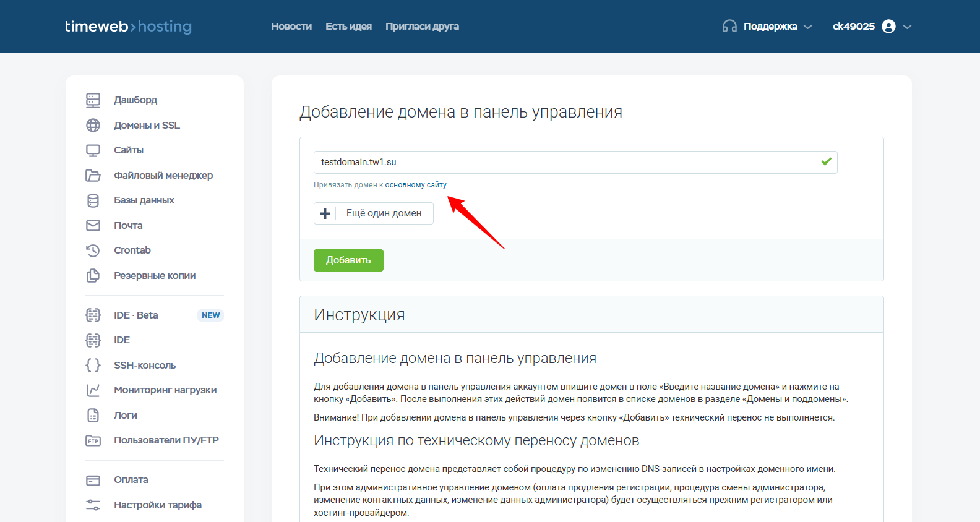Open the Есть идея menu item
Viewport: 980px width, 522px height.
(x=348, y=26)
